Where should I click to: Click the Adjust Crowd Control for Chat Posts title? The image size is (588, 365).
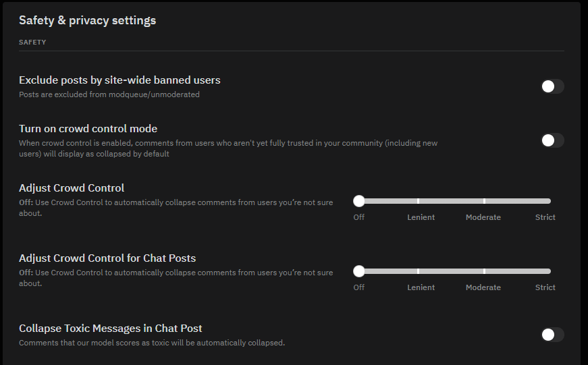107,258
